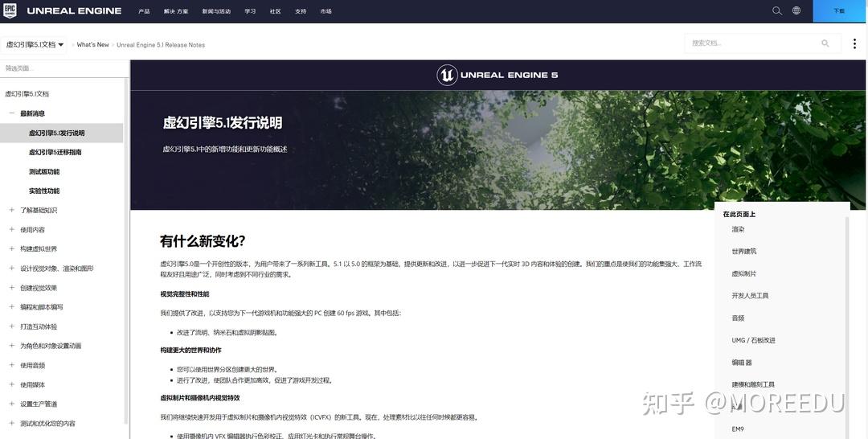868x439 pixels.
Task: Expand the 使用内容 section
Action: coord(11,230)
